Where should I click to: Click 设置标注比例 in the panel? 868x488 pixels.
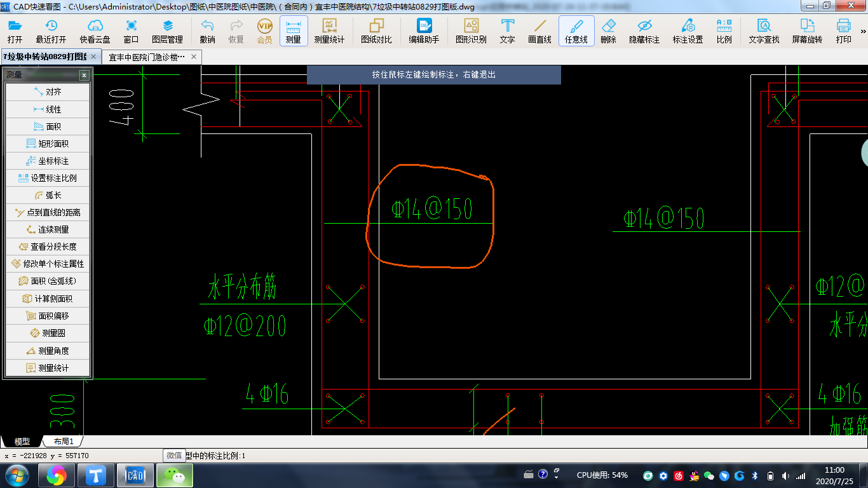(x=48, y=178)
